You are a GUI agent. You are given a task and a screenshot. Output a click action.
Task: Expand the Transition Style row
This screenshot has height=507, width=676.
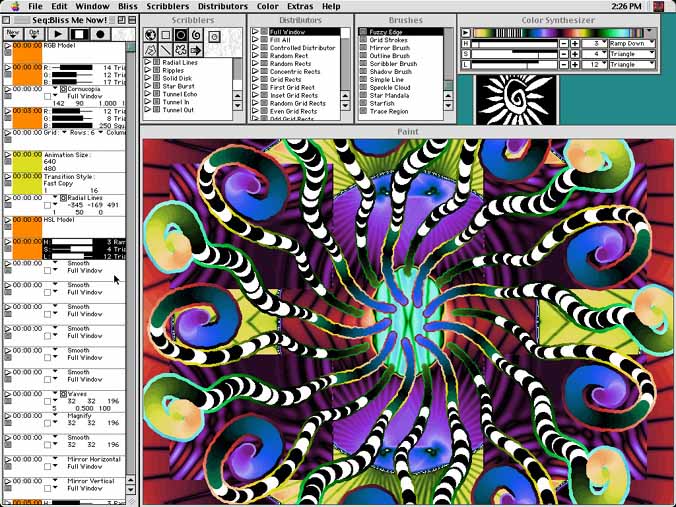point(7,176)
